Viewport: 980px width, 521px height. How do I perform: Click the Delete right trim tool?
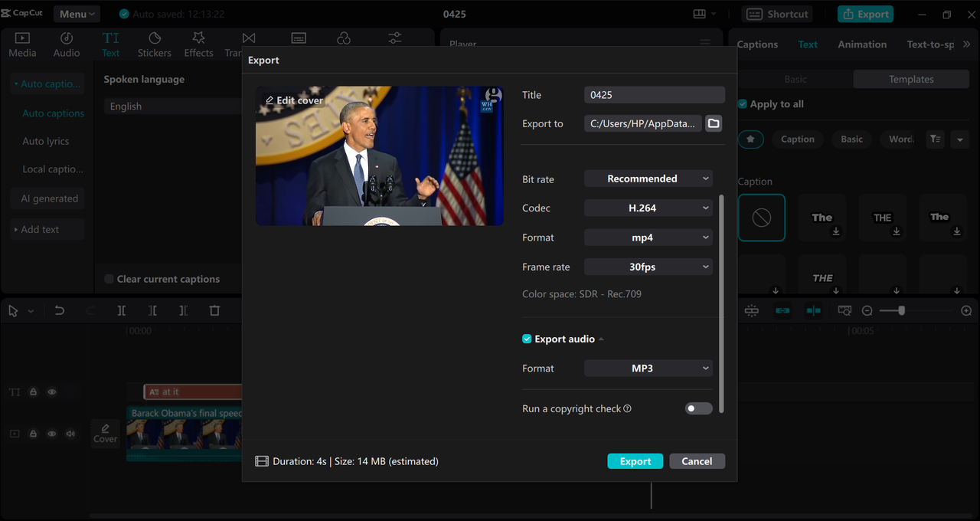(x=183, y=310)
